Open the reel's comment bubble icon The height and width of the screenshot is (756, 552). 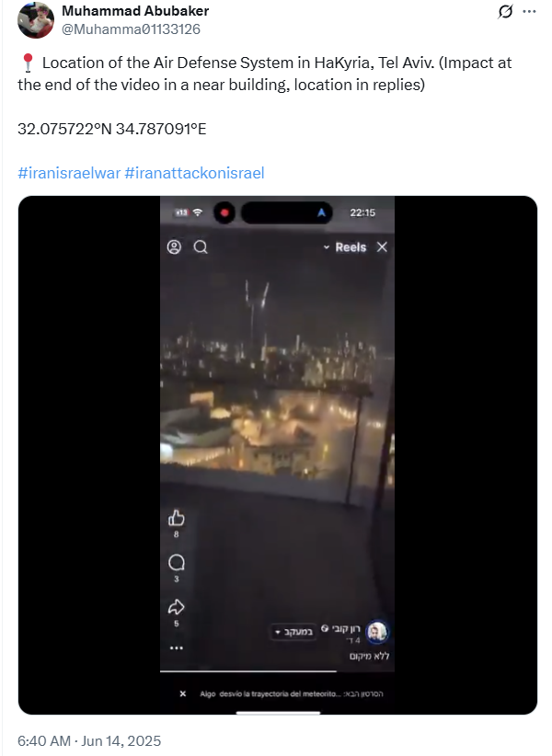(177, 562)
